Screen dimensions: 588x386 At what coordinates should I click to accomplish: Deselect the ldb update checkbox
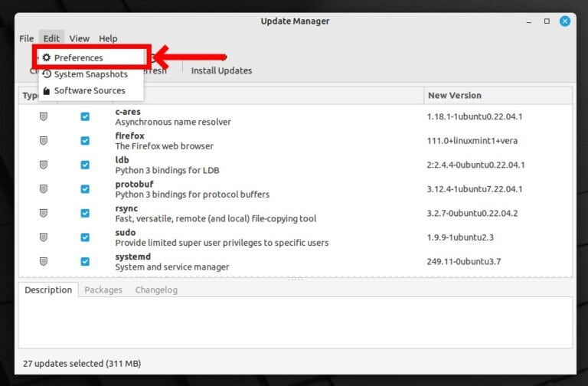(85, 165)
